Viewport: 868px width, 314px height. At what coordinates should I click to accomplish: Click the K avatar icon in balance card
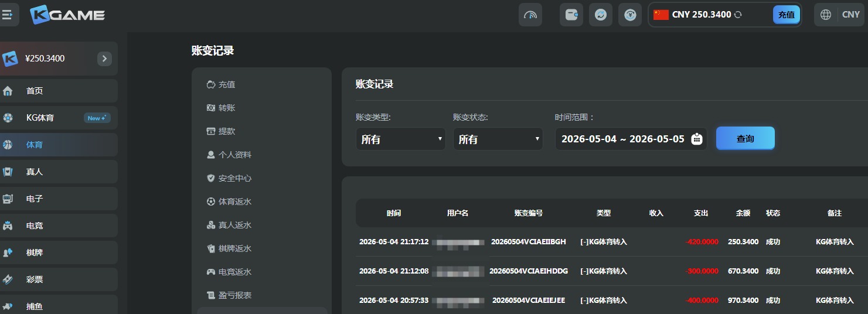tap(10, 59)
